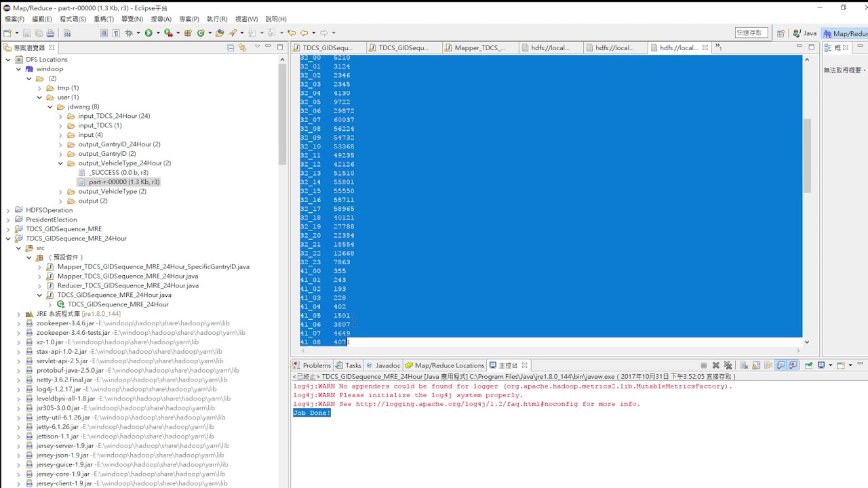Show hidden editor tabs chevron list

tap(718, 47)
